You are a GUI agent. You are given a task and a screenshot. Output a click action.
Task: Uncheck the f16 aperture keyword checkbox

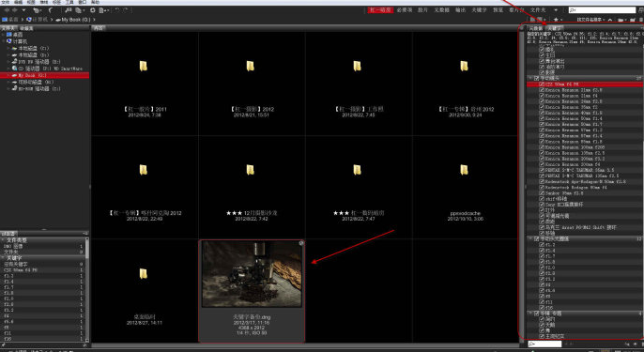[x=542, y=308]
